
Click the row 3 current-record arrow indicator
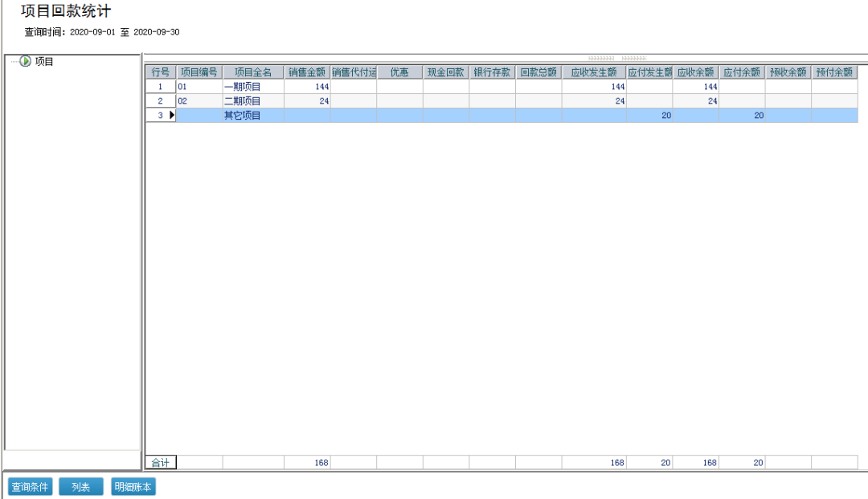(172, 115)
